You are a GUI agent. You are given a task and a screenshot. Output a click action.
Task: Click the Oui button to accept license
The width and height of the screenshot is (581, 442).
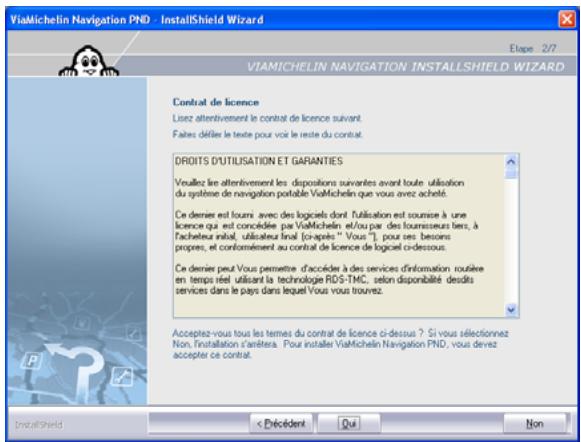click(x=349, y=423)
